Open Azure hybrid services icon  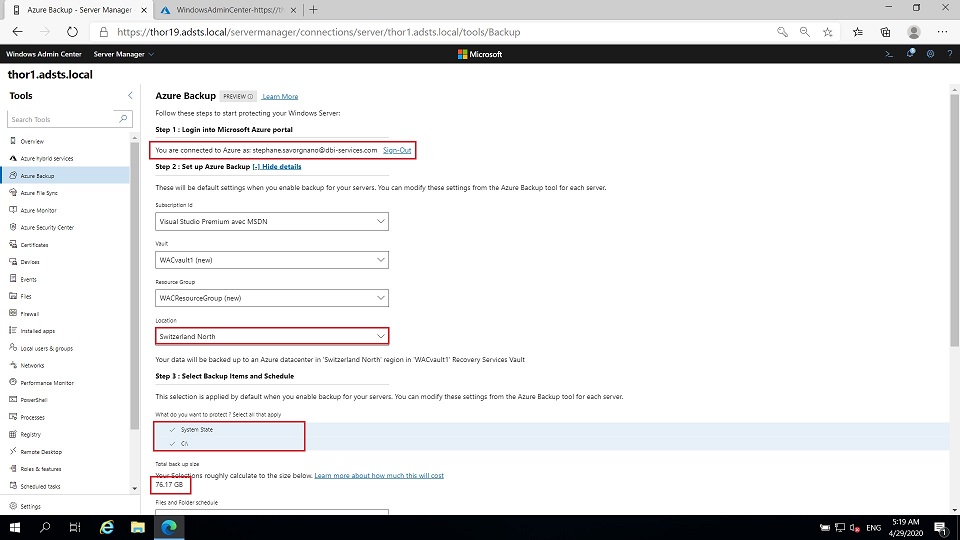click(x=13, y=158)
